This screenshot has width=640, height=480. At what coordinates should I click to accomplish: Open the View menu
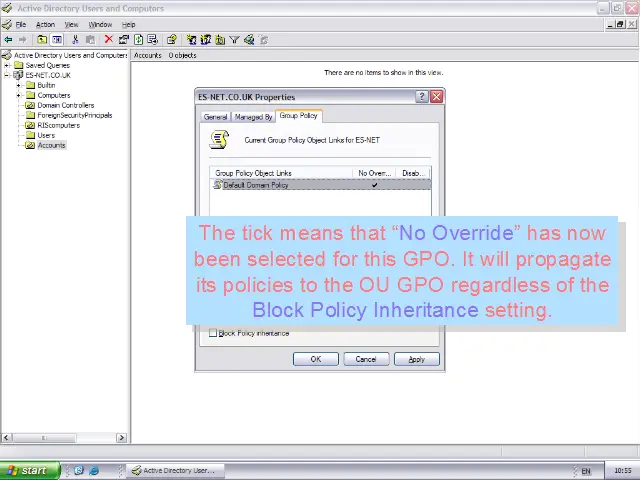[x=71, y=24]
